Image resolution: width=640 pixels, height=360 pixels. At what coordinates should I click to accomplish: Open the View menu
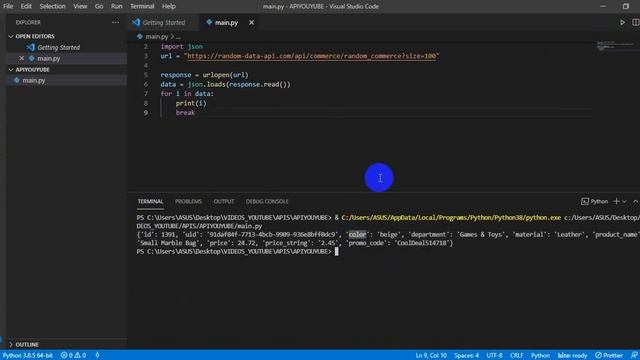click(x=80, y=6)
